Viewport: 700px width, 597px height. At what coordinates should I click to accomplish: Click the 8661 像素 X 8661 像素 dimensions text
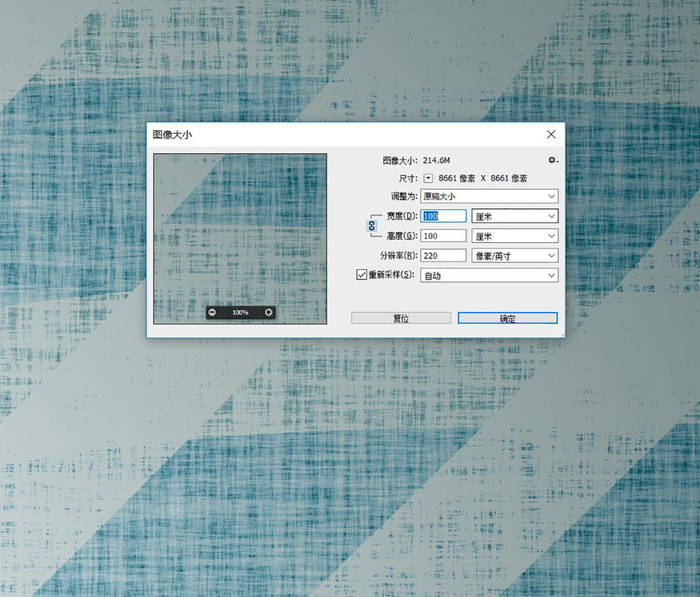[482, 178]
